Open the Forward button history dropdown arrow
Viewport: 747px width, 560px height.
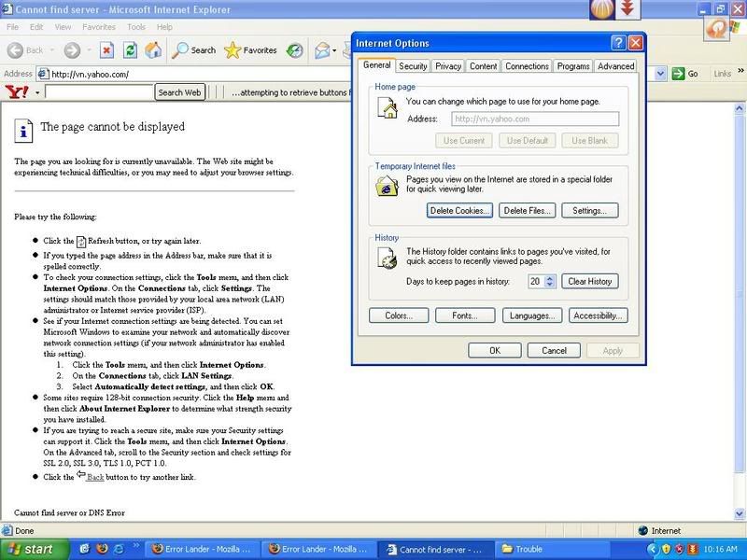coord(89,50)
